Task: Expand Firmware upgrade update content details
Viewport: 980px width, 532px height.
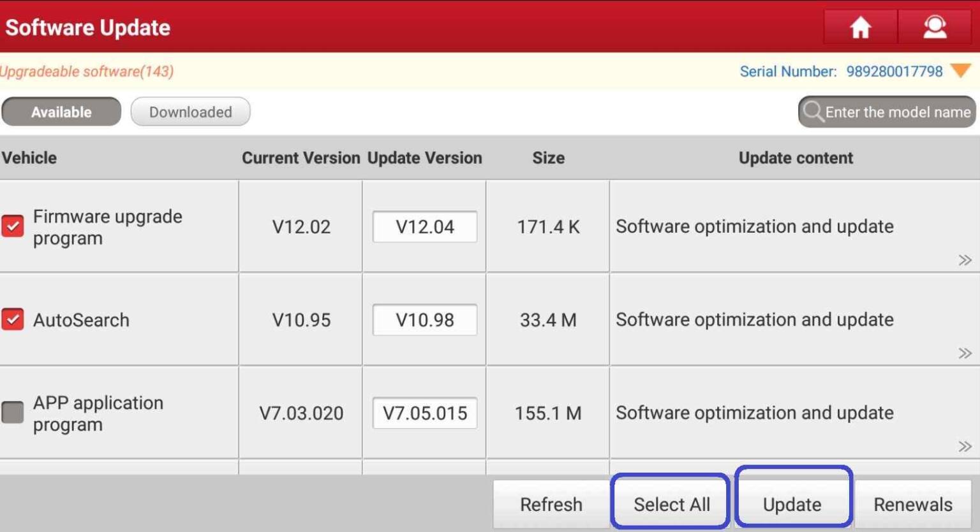Action: point(965,260)
